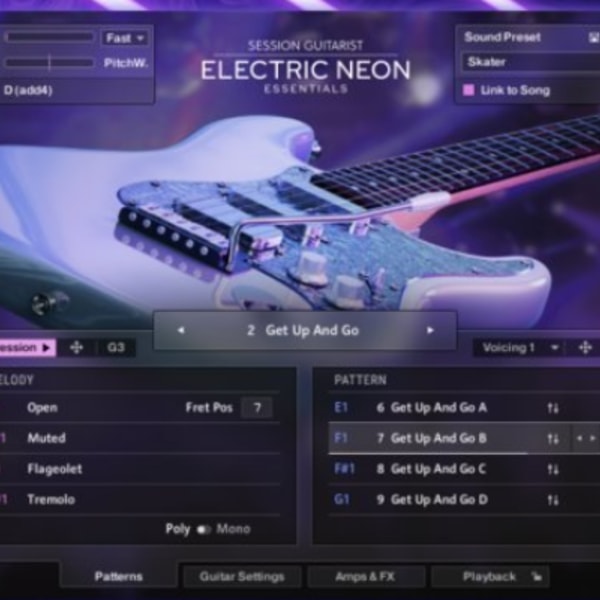Select the Flageolet melody articulation
The image size is (600, 600).
pos(55,469)
